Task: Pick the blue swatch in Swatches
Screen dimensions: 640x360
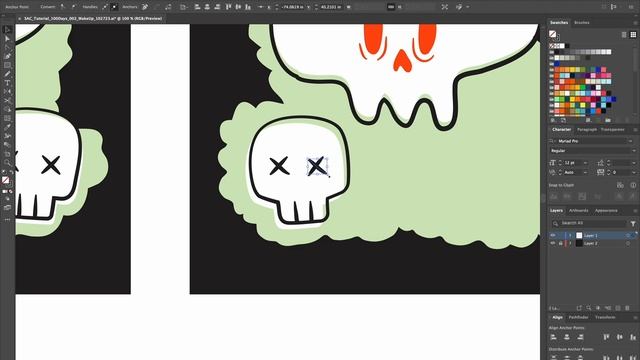Action: point(557,64)
